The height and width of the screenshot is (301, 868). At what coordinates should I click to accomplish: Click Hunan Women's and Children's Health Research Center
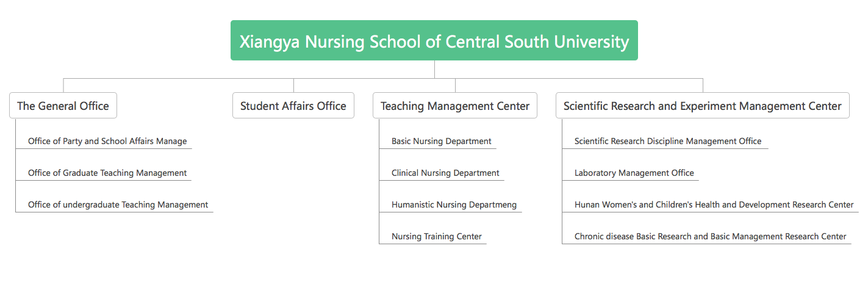tap(714, 205)
